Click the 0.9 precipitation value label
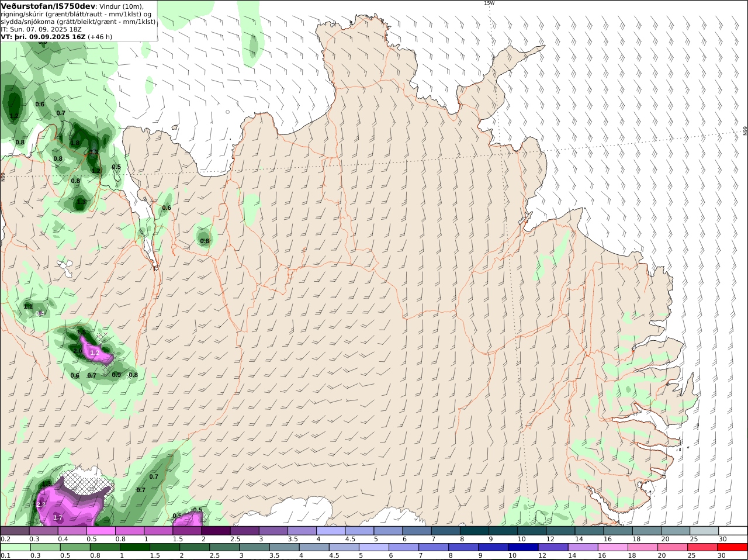Image resolution: width=748 pixels, height=560 pixels. [x=116, y=375]
